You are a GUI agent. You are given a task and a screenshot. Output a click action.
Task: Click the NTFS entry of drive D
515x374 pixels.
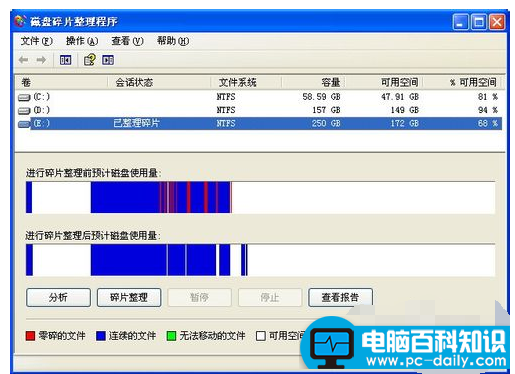226,110
